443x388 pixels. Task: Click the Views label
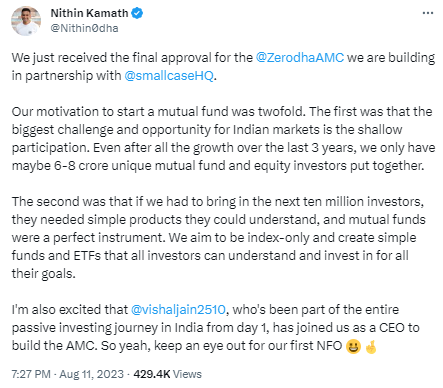click(187, 374)
